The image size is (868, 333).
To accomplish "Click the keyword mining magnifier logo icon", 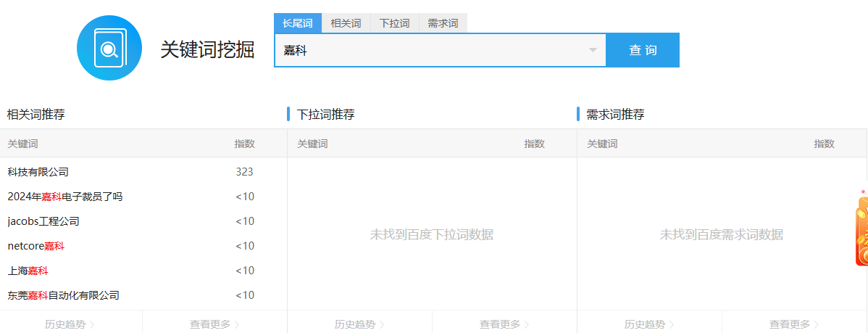I will pos(109,48).
